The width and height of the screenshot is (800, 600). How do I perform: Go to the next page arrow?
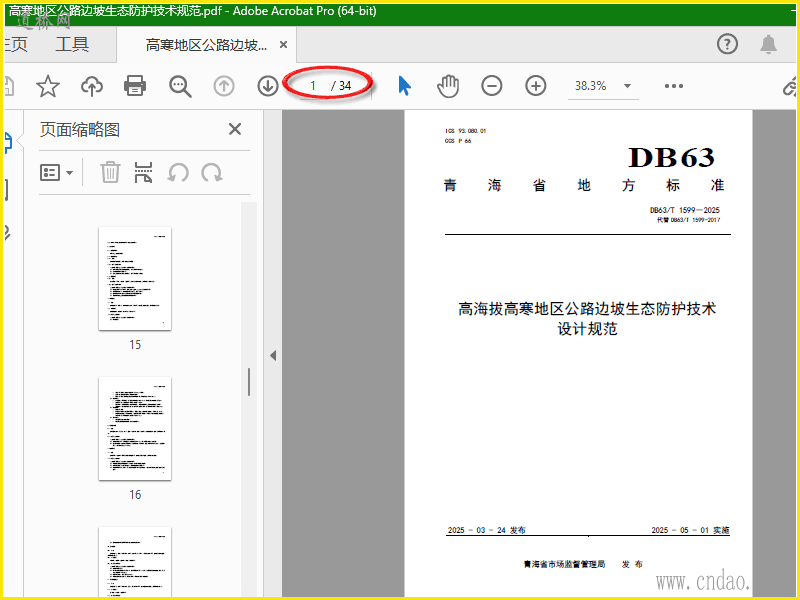(x=268, y=86)
